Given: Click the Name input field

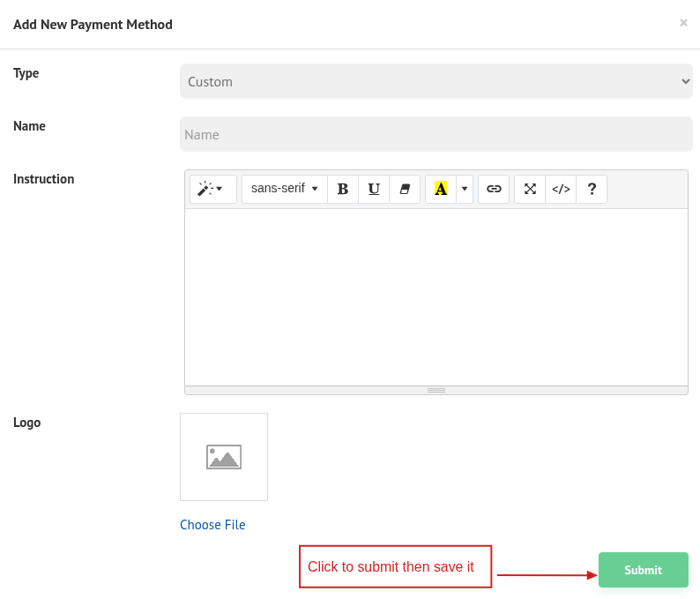Looking at the screenshot, I should point(436,134).
